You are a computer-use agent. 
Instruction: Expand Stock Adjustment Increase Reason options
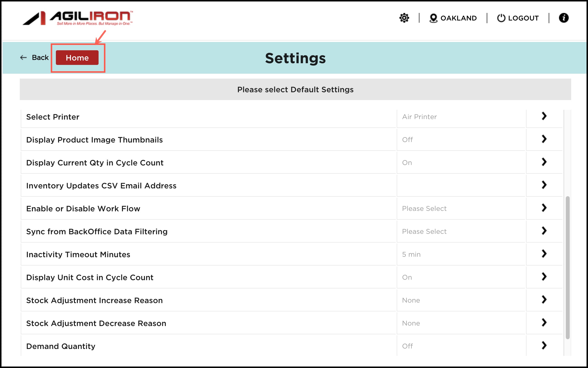[x=544, y=300]
